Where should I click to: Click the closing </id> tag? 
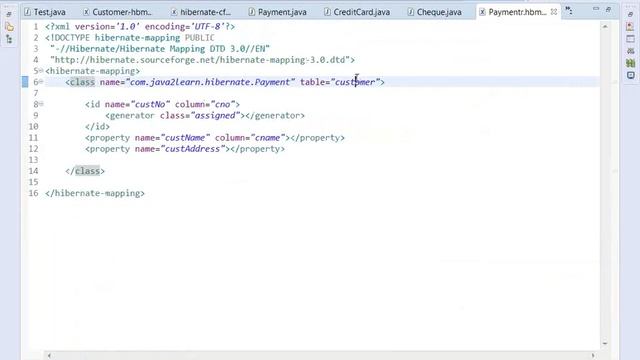98,127
